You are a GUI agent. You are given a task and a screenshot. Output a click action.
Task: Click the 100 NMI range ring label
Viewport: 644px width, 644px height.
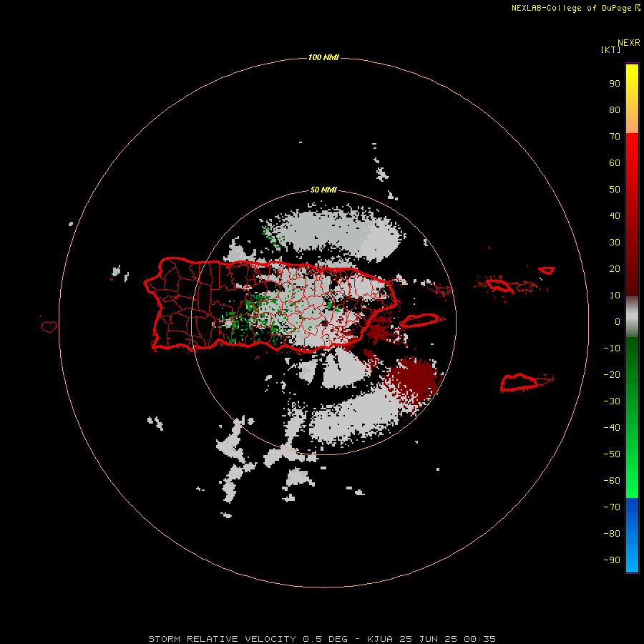[x=323, y=57]
